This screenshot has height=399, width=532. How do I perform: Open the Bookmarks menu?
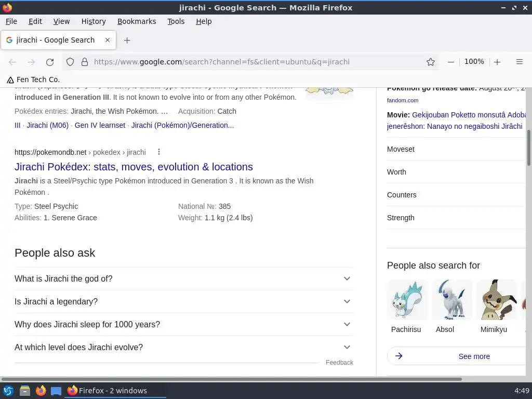click(x=137, y=21)
